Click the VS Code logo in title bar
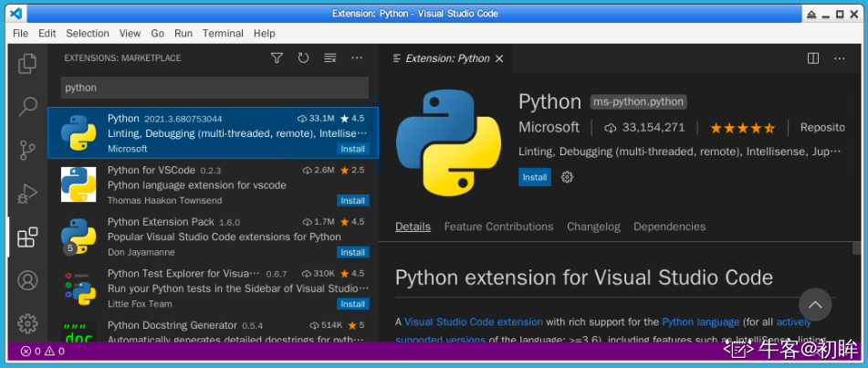This screenshot has width=868, height=368. (x=16, y=14)
